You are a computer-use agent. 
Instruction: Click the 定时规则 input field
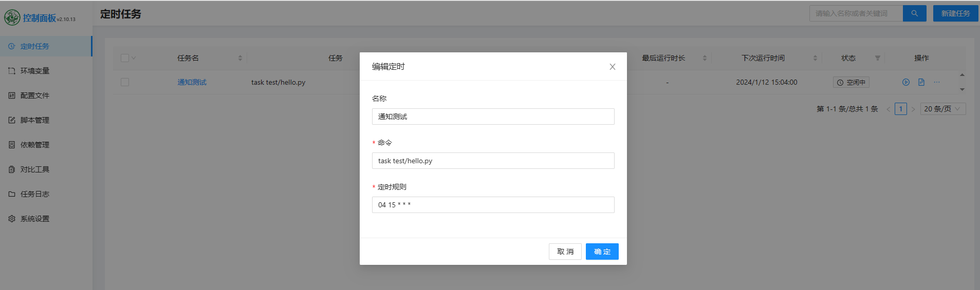coord(493,205)
